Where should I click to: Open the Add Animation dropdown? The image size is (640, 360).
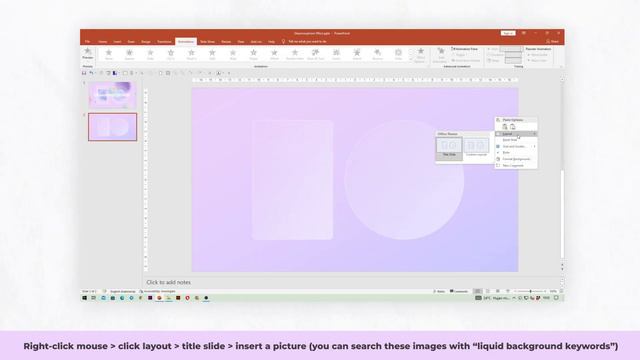point(440,55)
